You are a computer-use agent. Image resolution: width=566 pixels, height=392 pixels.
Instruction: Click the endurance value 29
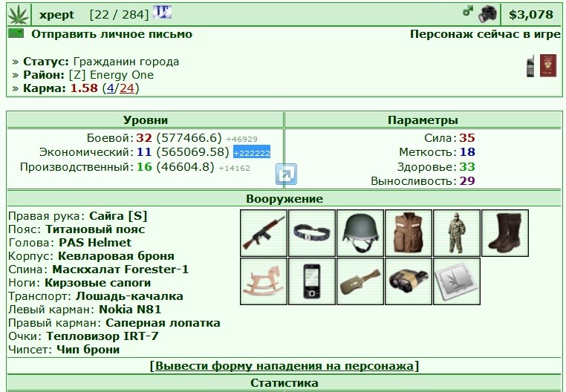[x=467, y=181]
